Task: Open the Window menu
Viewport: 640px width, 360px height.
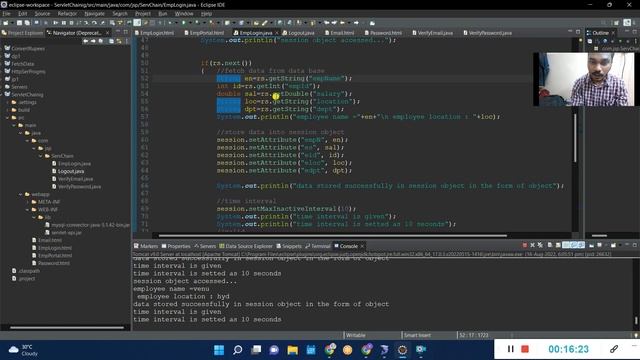Action: click(x=184, y=13)
